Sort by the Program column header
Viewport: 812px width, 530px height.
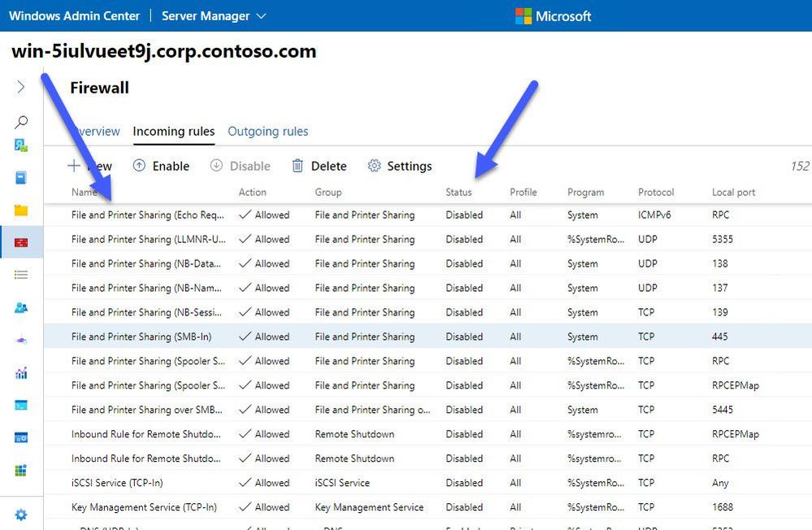(586, 192)
